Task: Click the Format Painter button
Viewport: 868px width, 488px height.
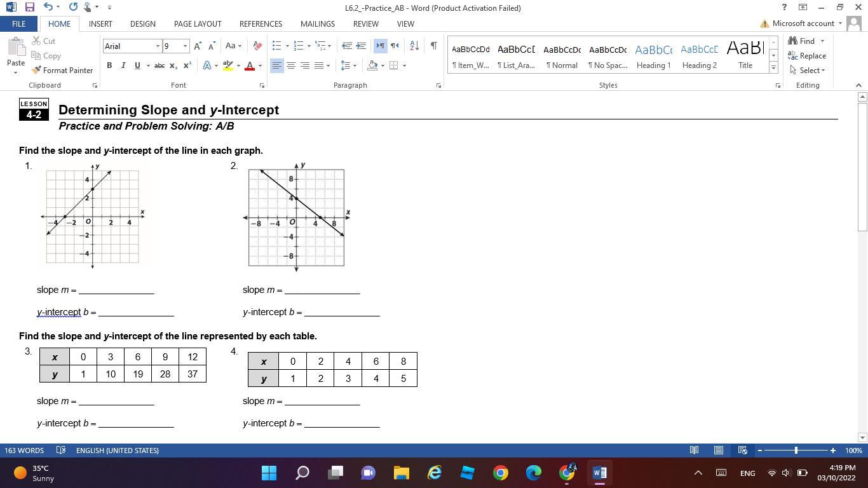Action: point(62,70)
